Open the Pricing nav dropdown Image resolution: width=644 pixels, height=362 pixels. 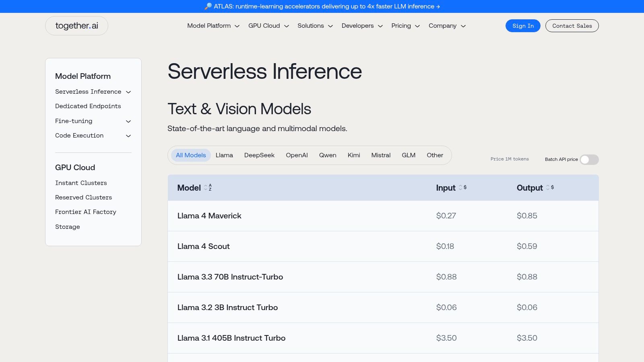pos(405,26)
